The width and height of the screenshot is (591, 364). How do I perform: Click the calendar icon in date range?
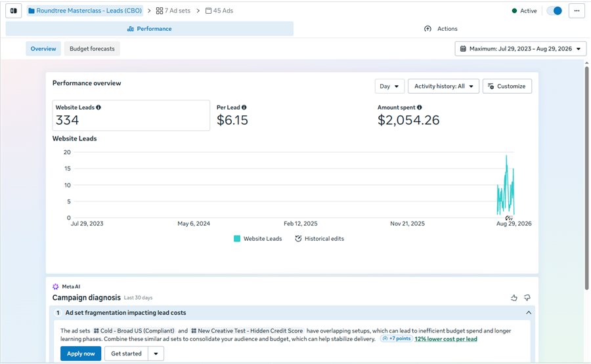(x=463, y=49)
